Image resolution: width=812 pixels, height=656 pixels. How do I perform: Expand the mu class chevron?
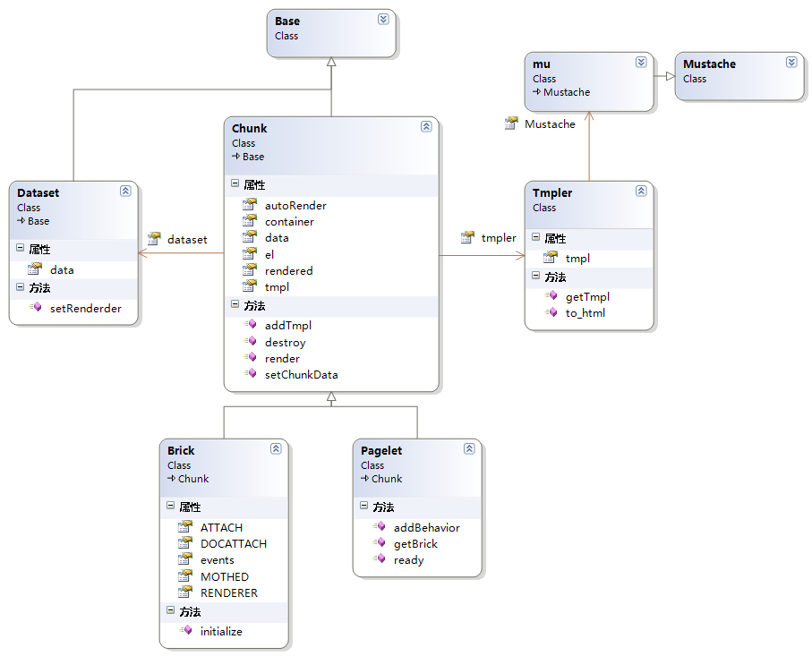(641, 63)
